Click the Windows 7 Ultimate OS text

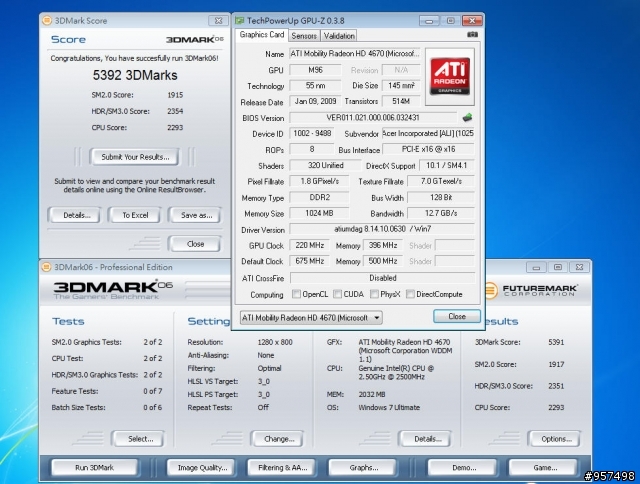click(389, 407)
